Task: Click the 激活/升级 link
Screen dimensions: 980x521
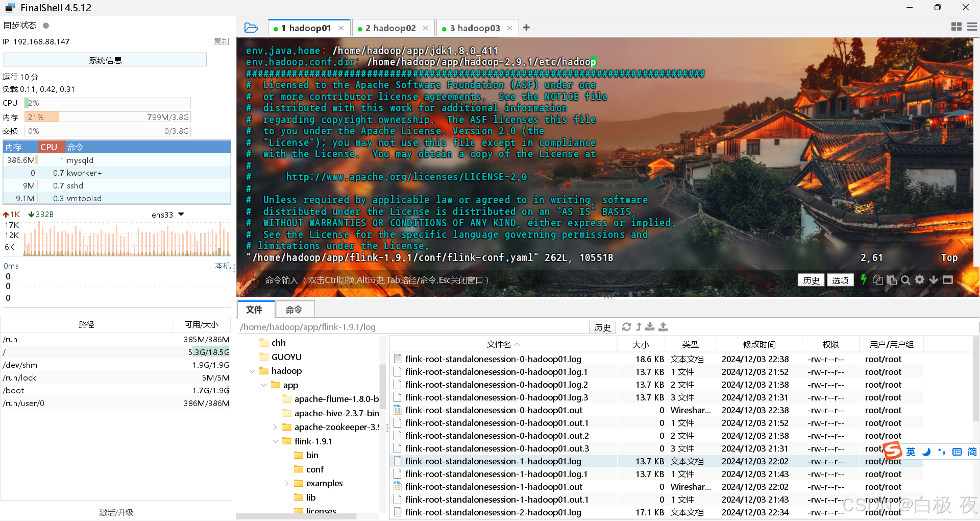Action: 116,512
